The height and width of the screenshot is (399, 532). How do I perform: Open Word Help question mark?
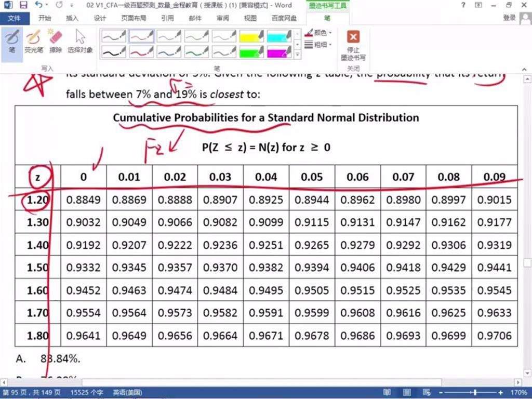(x=463, y=5)
